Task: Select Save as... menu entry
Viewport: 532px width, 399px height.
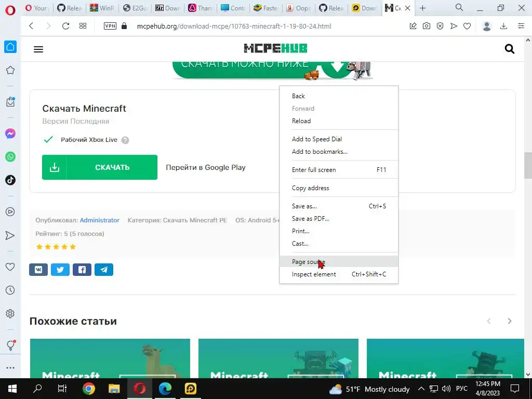Action: coord(339,206)
